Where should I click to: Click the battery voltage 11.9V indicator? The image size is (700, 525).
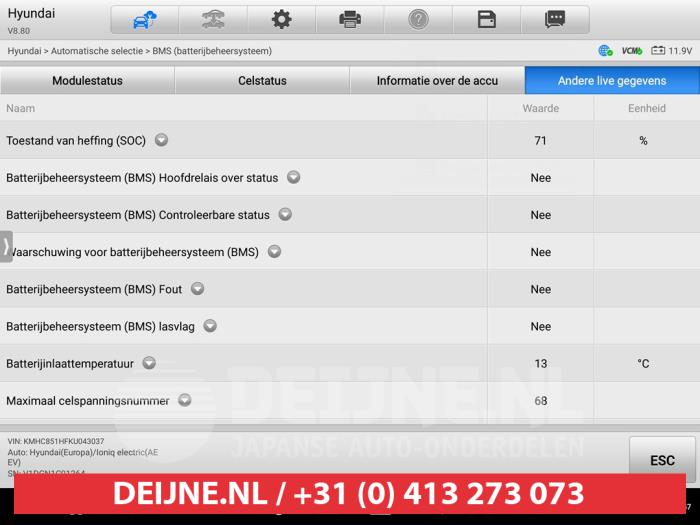(x=671, y=50)
